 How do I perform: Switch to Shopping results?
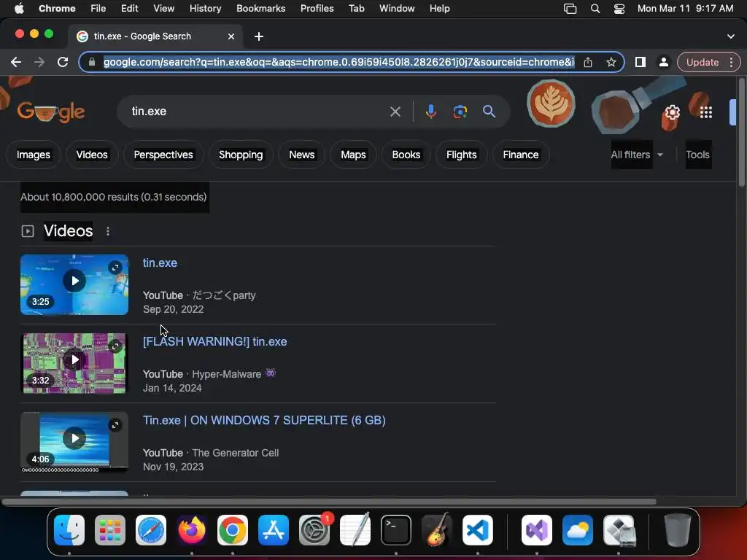(x=241, y=155)
